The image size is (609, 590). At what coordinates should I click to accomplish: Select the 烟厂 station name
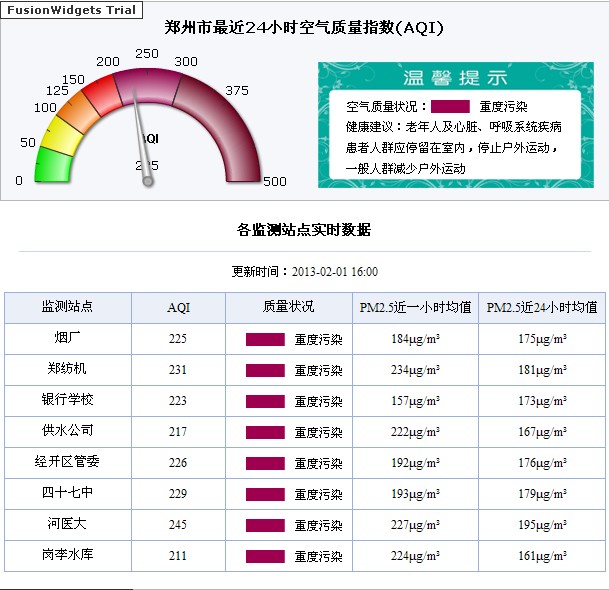tap(67, 337)
